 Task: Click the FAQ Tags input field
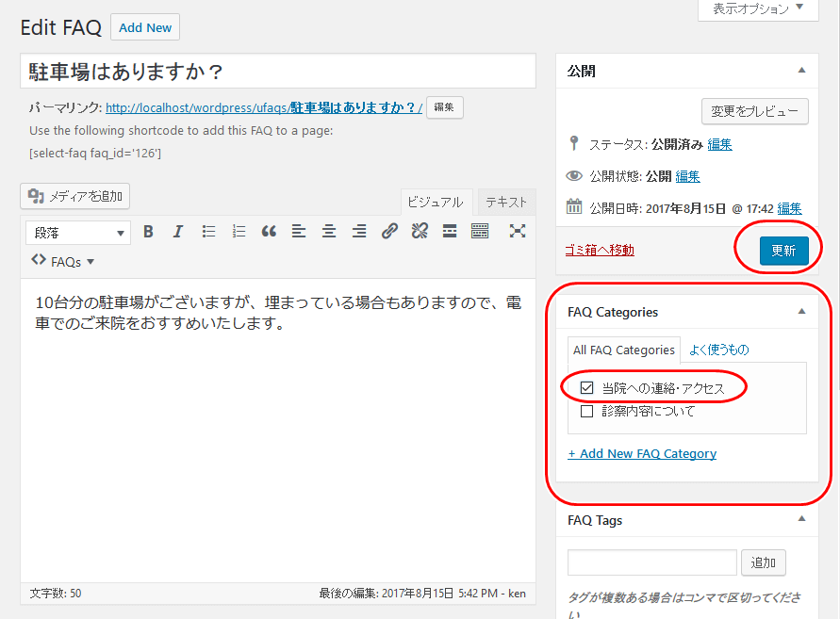tap(652, 562)
